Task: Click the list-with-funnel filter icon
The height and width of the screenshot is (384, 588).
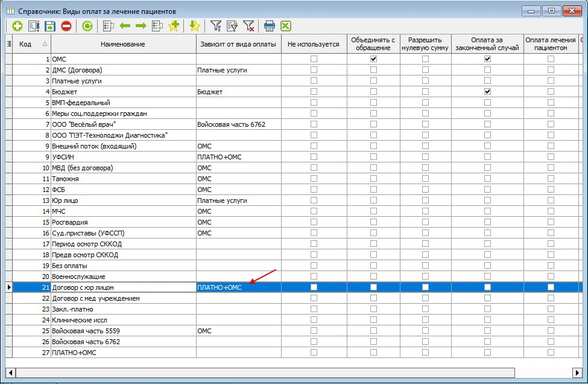Action: click(232, 26)
